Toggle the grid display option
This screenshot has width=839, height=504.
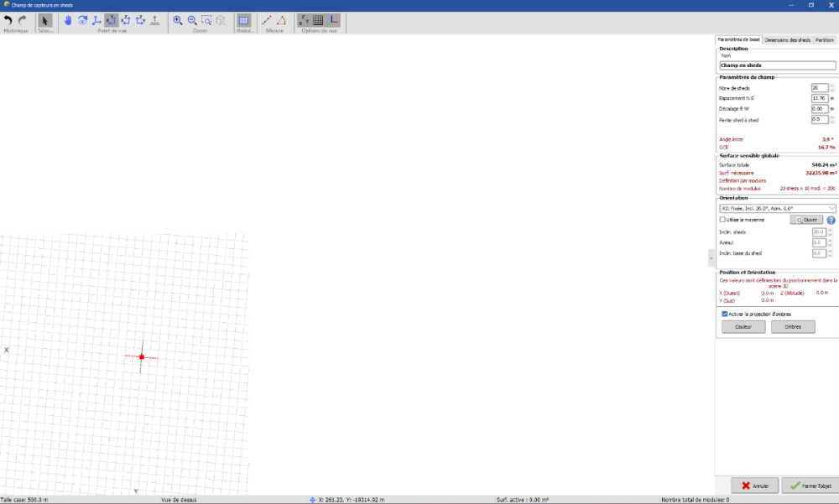point(318,20)
